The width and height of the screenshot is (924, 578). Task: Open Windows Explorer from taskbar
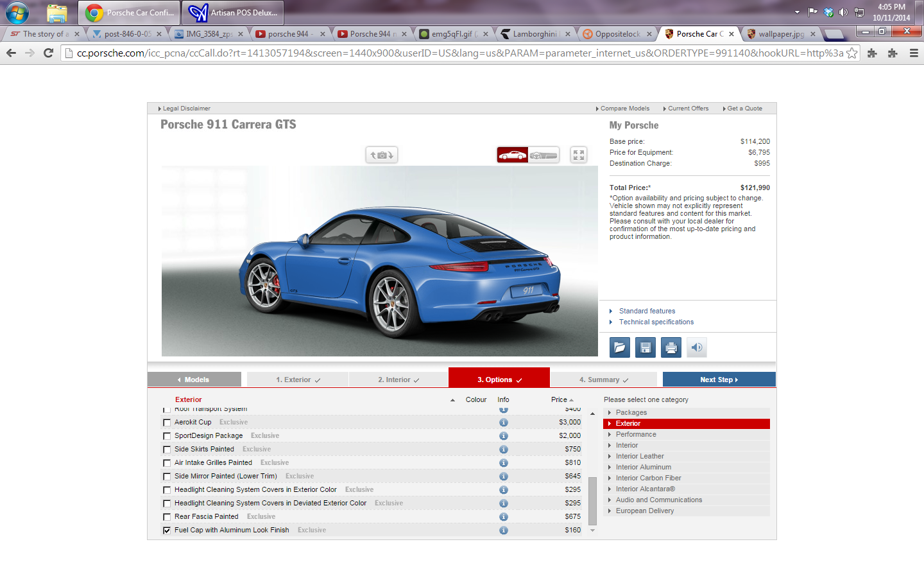[x=57, y=12]
